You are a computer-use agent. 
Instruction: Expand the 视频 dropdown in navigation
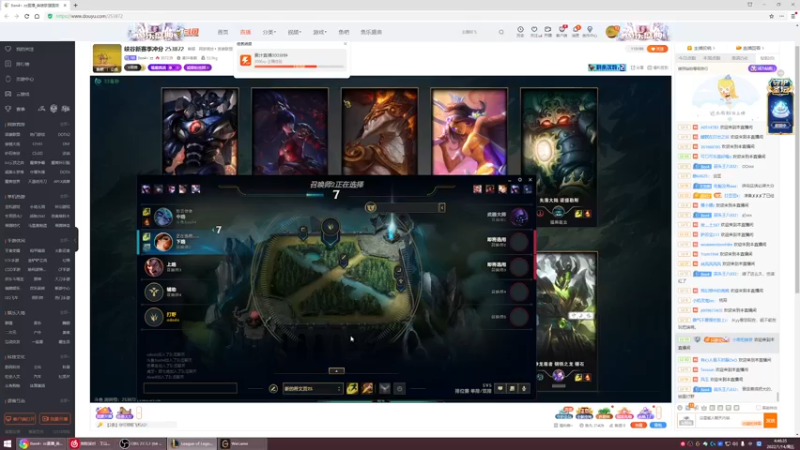[x=294, y=32]
